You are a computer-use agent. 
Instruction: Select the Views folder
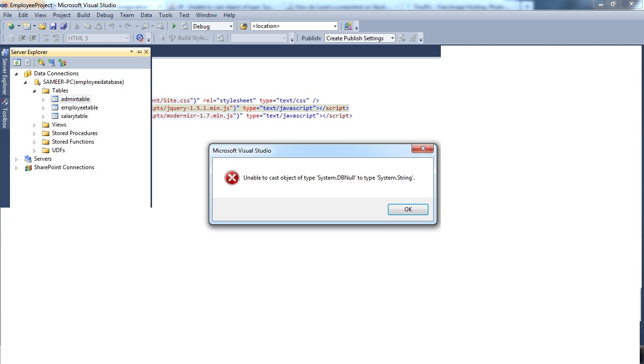pos(59,125)
